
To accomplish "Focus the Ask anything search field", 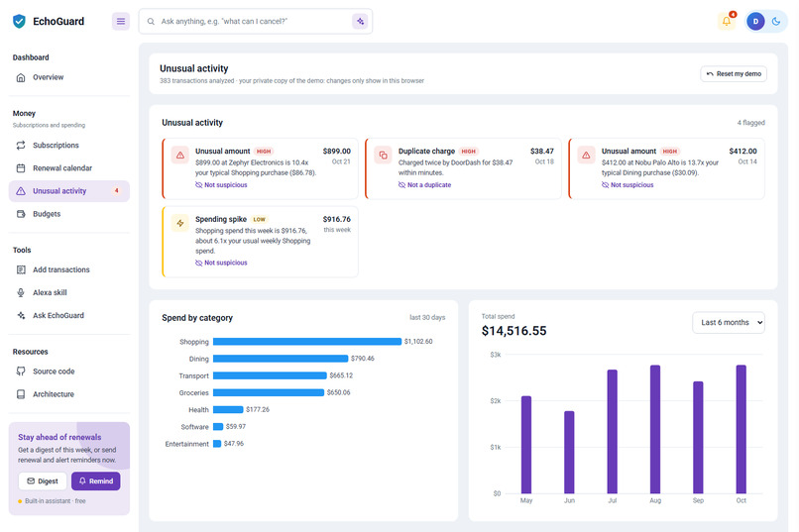I will tap(255, 22).
